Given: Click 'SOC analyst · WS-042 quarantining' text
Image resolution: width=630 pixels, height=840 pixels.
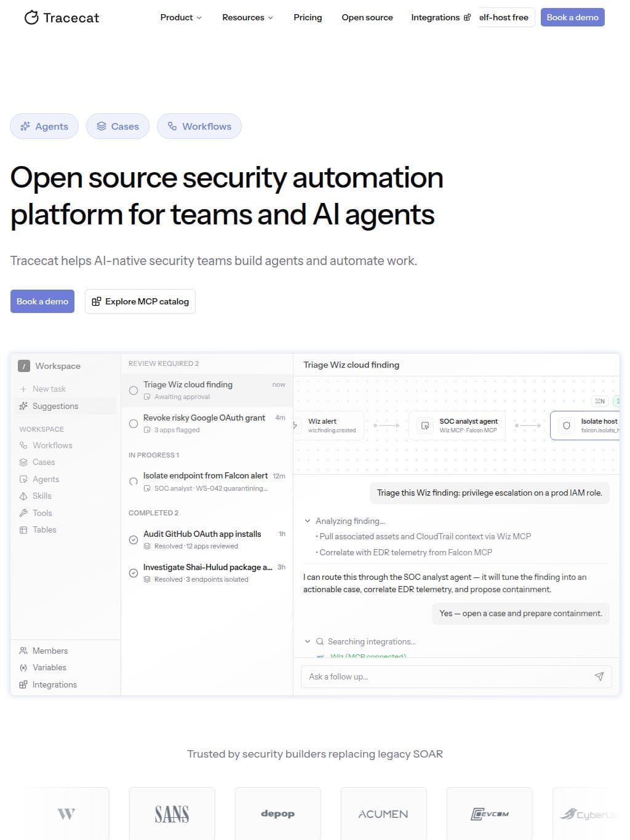Looking at the screenshot, I should [x=210, y=488].
